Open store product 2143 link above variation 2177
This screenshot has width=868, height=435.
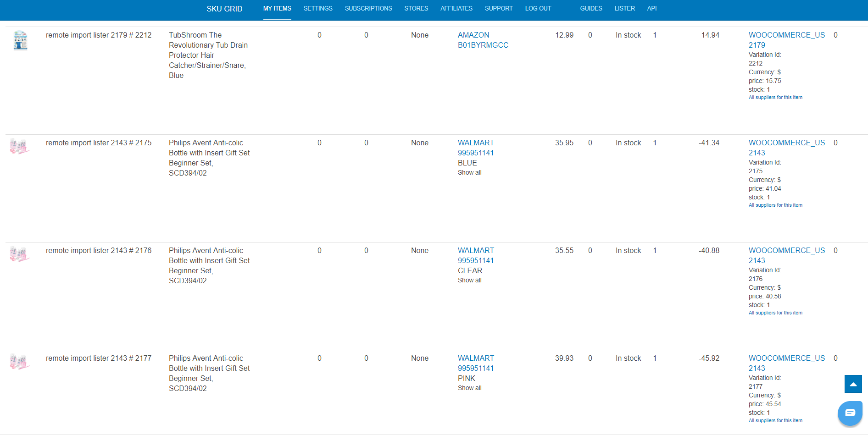757,368
